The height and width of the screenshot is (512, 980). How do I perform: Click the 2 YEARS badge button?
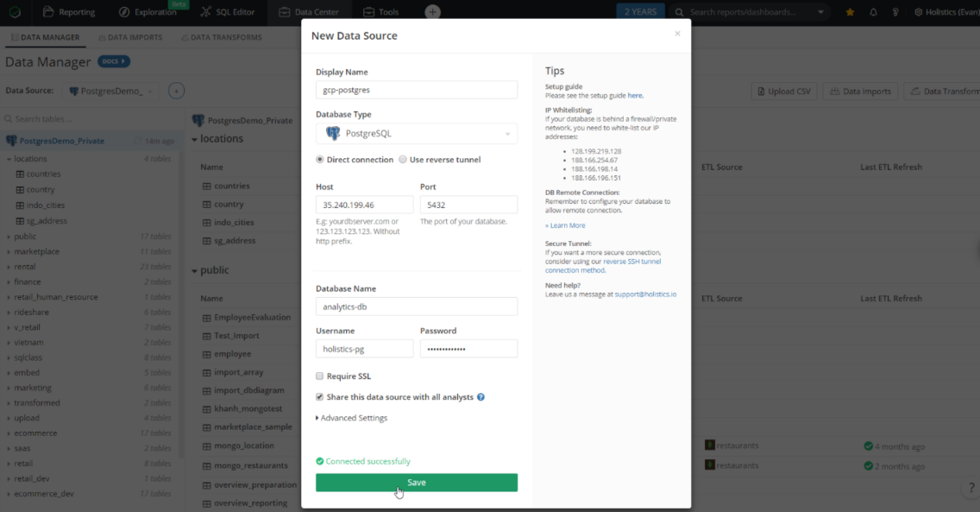point(641,12)
